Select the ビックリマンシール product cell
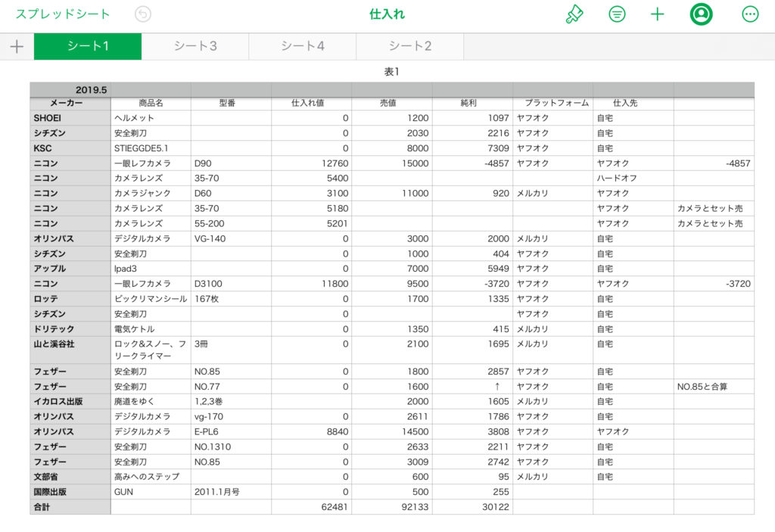The image size is (775, 532). (x=151, y=299)
